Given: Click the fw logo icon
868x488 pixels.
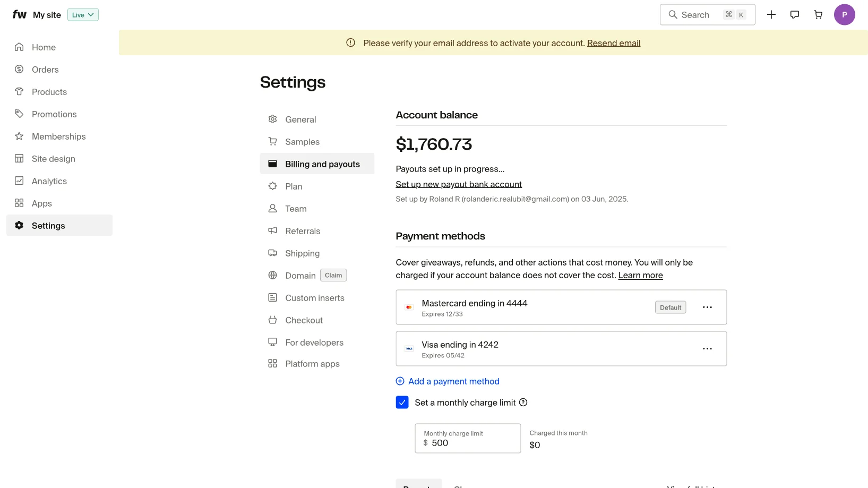Looking at the screenshot, I should [x=20, y=14].
